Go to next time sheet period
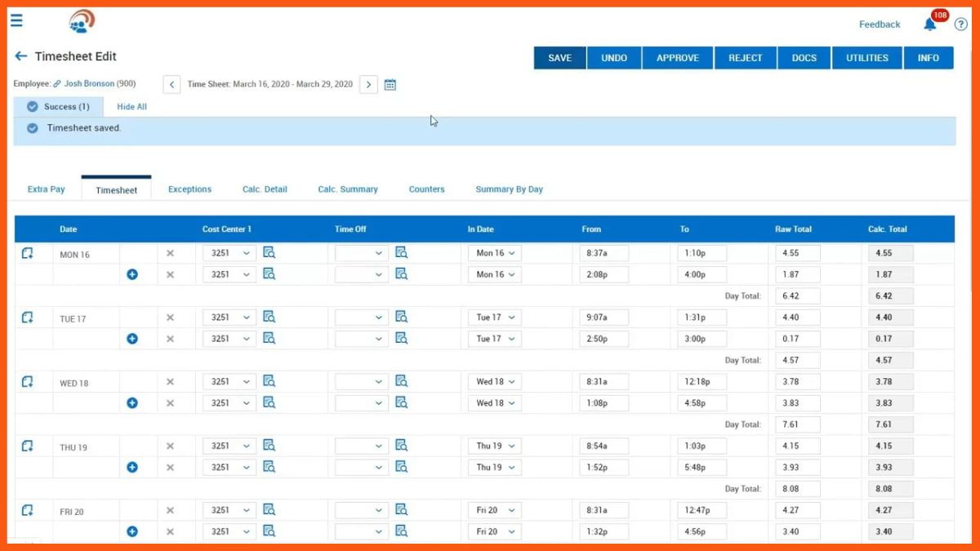 pos(368,84)
